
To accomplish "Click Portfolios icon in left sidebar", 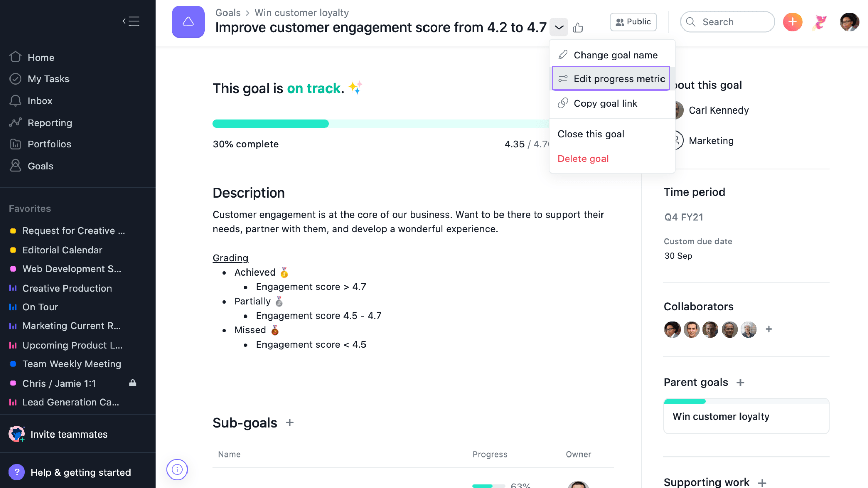I will pyautogui.click(x=16, y=144).
